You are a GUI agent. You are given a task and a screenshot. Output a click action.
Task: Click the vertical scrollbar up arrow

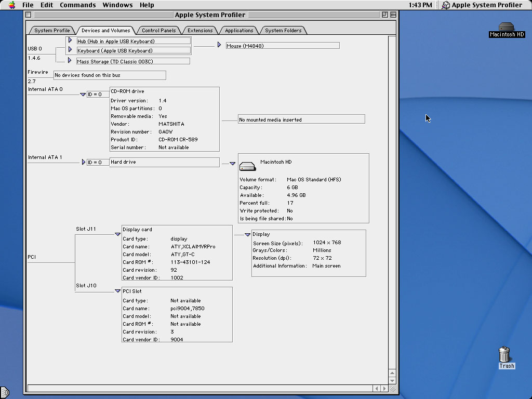tap(392, 373)
